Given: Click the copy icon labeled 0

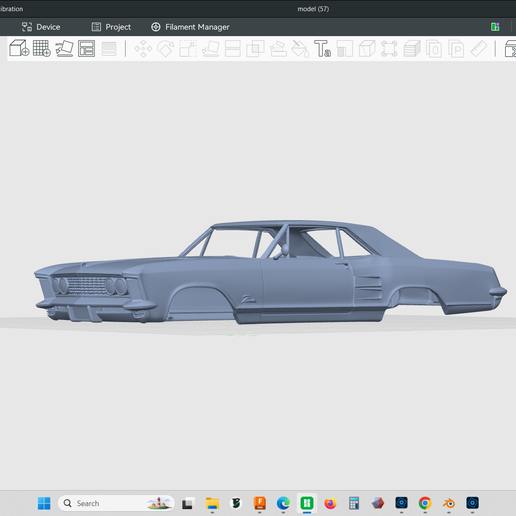Looking at the screenshot, I should click(x=434, y=49).
